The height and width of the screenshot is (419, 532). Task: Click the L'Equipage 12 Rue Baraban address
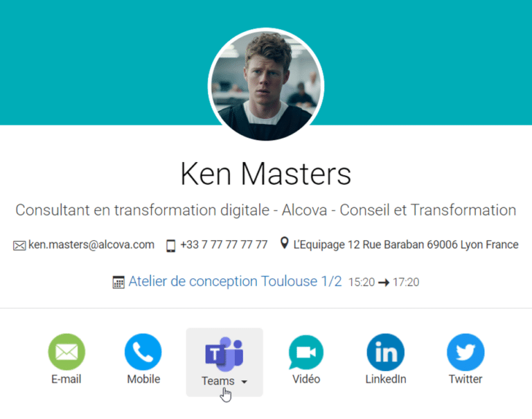406,244
